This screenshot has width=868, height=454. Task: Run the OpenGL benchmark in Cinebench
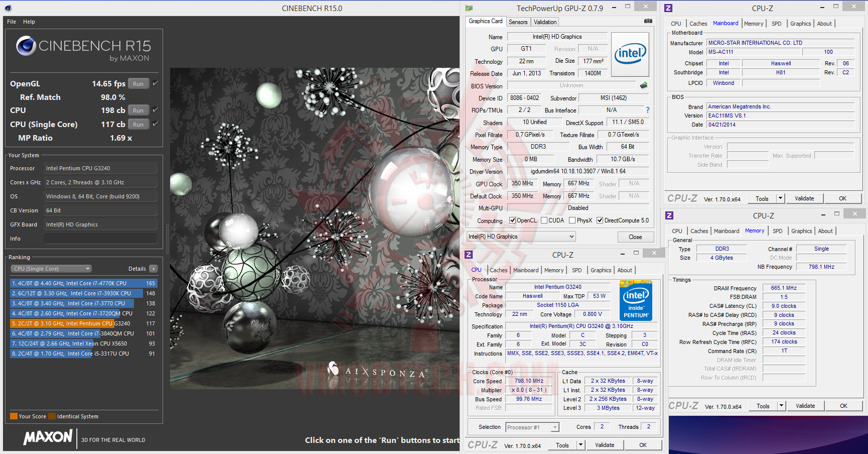click(138, 83)
